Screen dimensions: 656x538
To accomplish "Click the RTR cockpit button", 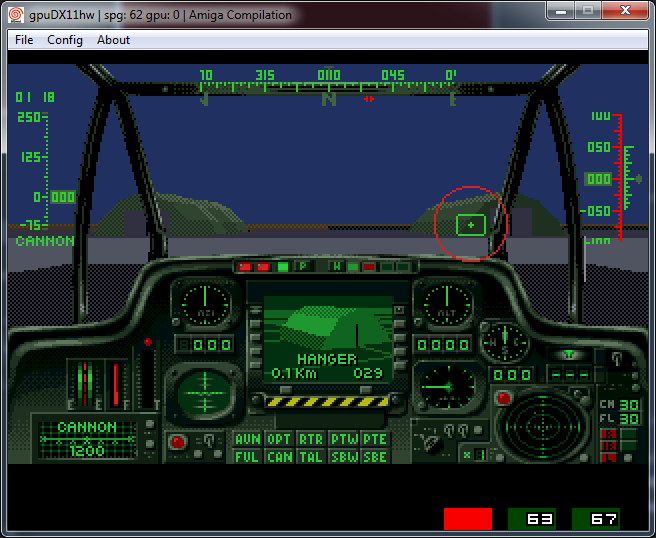I will (x=311, y=439).
